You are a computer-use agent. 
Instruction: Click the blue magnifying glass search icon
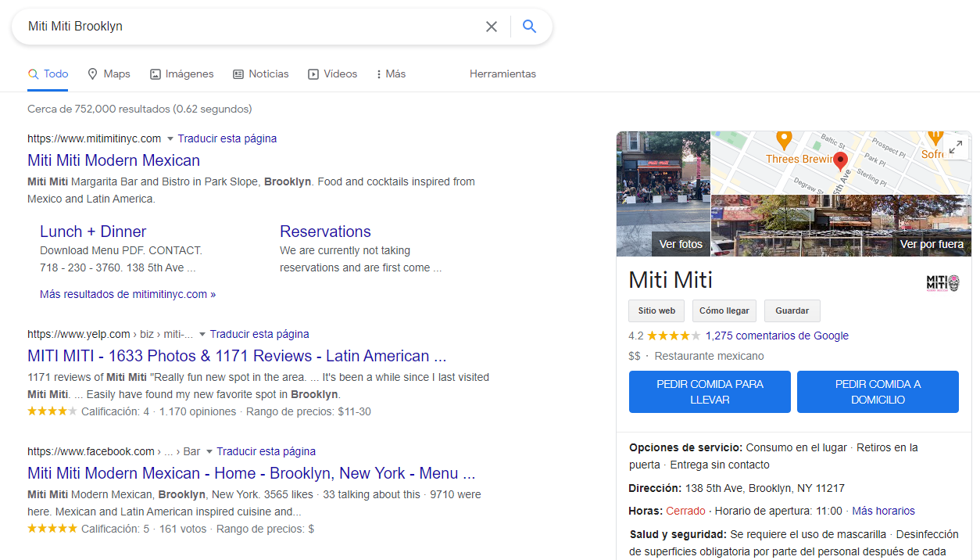tap(529, 27)
